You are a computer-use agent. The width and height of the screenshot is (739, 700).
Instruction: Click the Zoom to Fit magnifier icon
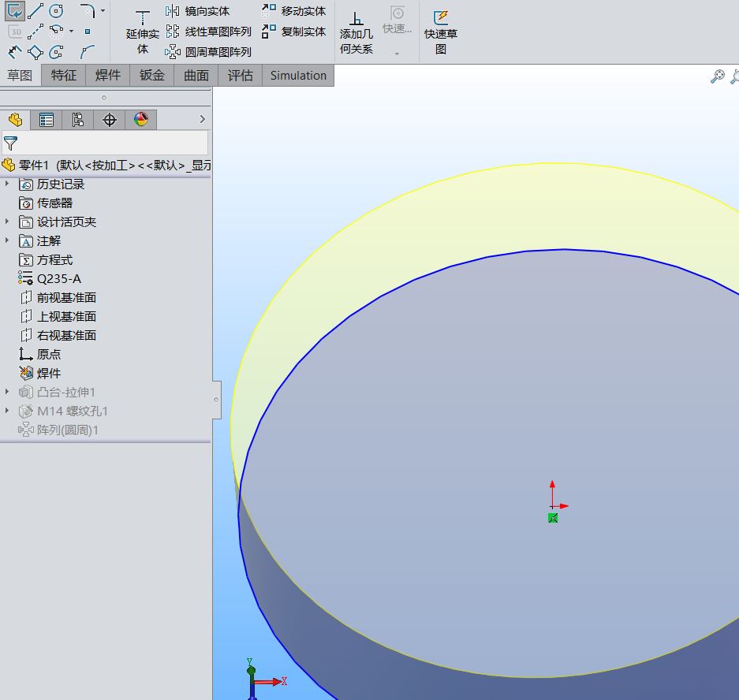click(717, 76)
